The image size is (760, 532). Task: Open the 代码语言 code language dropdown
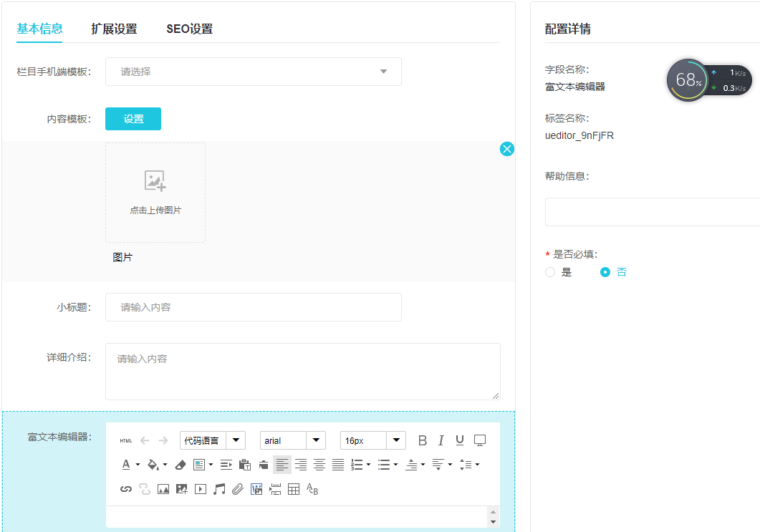click(x=236, y=440)
